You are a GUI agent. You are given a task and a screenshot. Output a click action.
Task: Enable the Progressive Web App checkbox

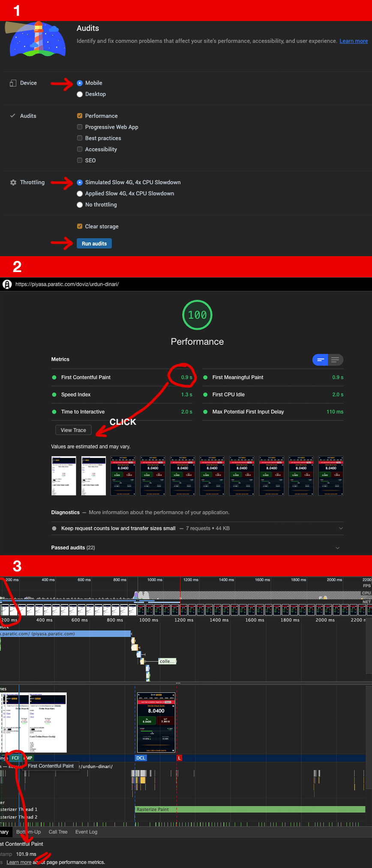80,127
